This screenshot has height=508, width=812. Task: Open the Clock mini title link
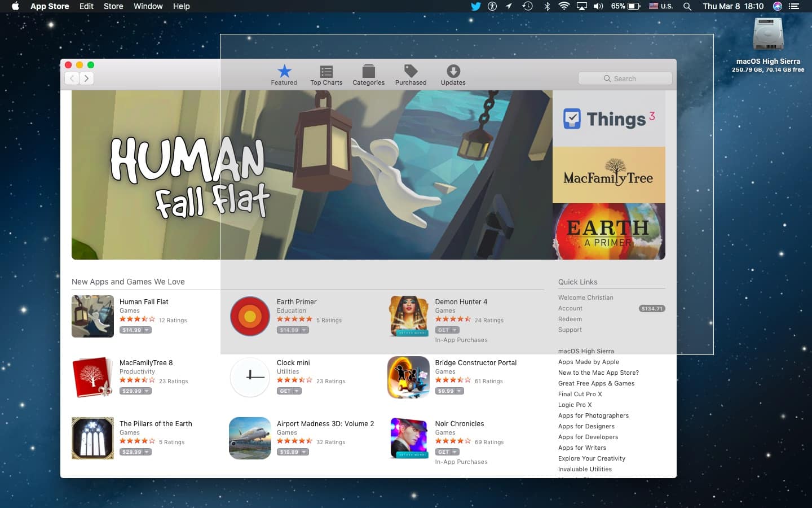(x=293, y=363)
